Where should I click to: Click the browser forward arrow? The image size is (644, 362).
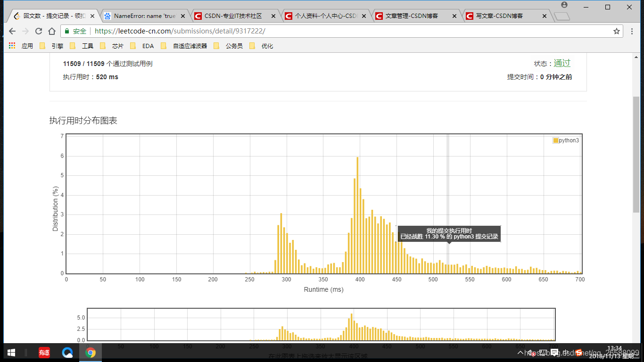click(x=25, y=31)
